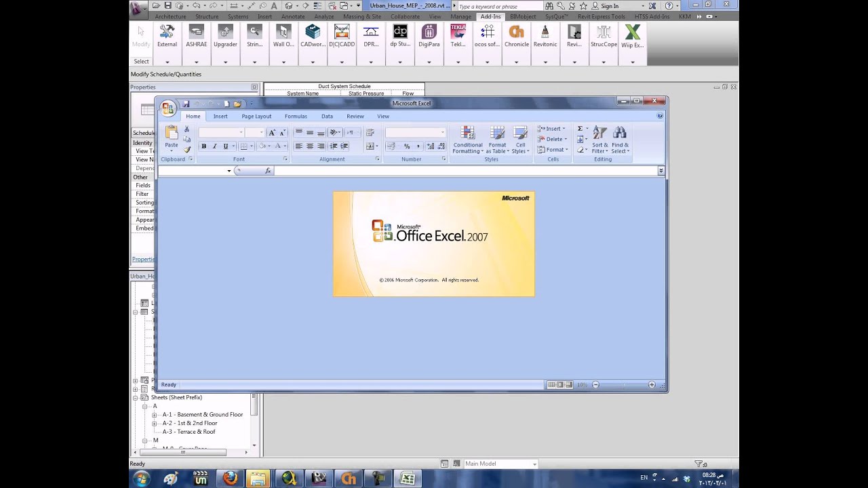Click the Tekla add-in icon
This screenshot has height=488, width=868.
pos(458,37)
